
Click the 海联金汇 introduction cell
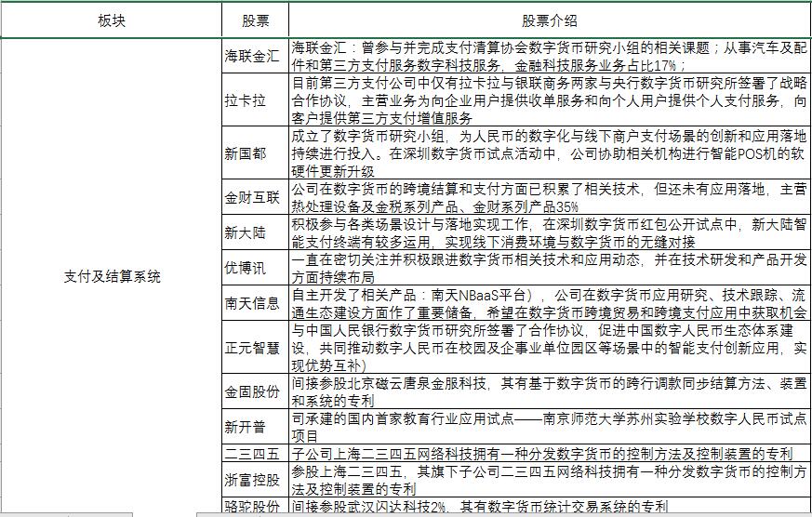(x=550, y=56)
